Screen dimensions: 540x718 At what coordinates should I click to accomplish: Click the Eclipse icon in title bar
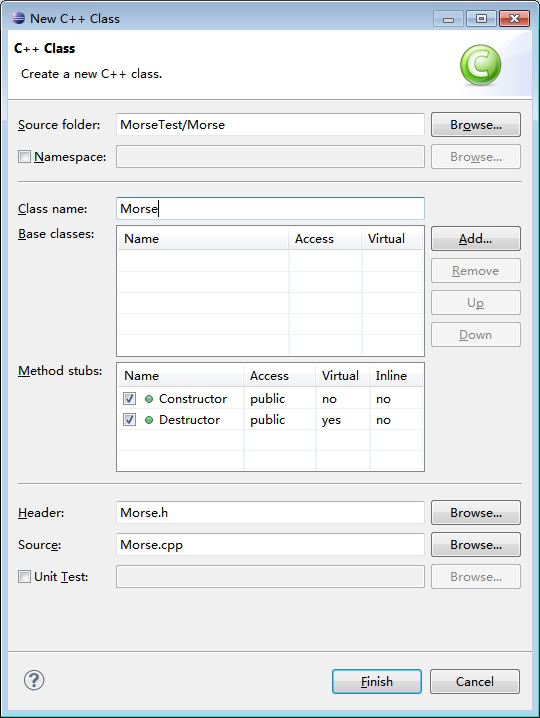click(x=19, y=18)
